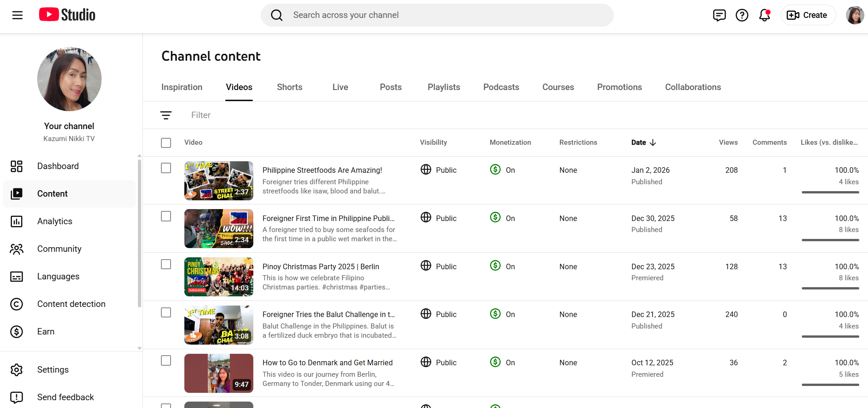Open Content detection in sidebar
Screen dimensions: 868x408
(71, 304)
